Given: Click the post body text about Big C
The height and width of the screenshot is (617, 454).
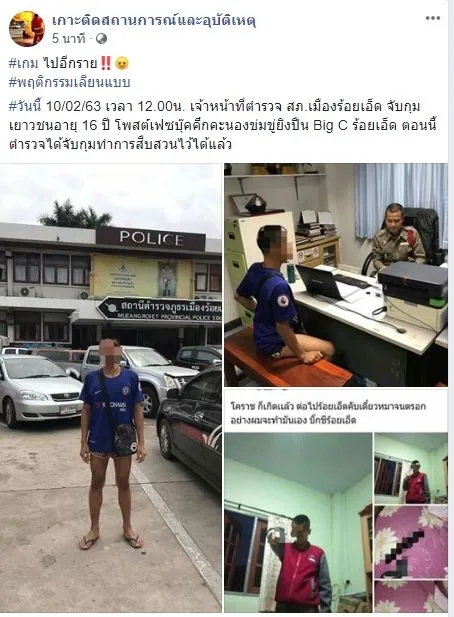Looking at the screenshot, I should click(223, 125).
